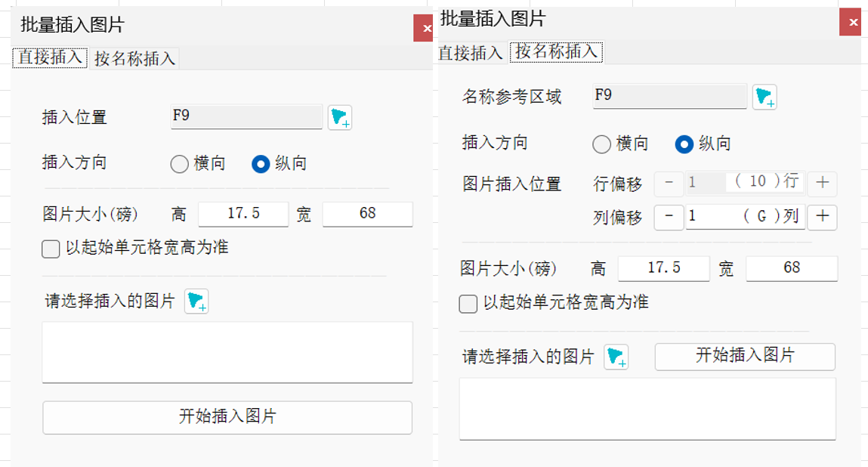The image size is (868, 467).
Task: Click the range picker icon beside 名称参考区域
Action: (x=765, y=97)
